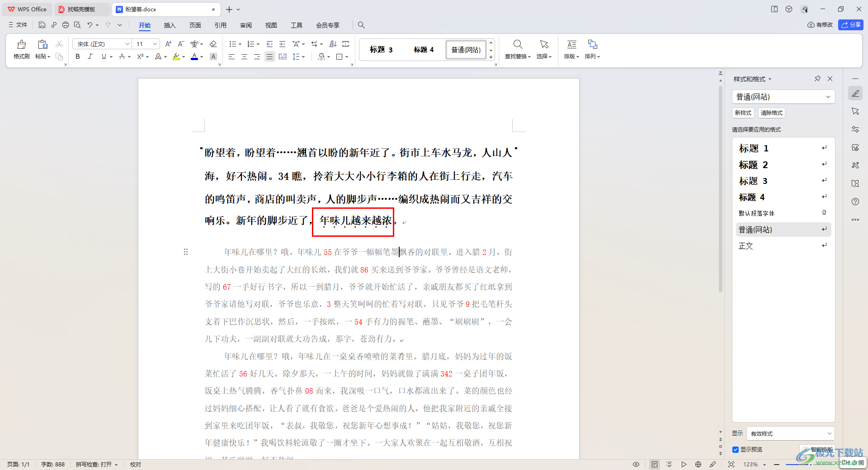Screen dimensions: 868x470
Task: Switch to the 页面 ribbon tab
Action: [x=195, y=25]
